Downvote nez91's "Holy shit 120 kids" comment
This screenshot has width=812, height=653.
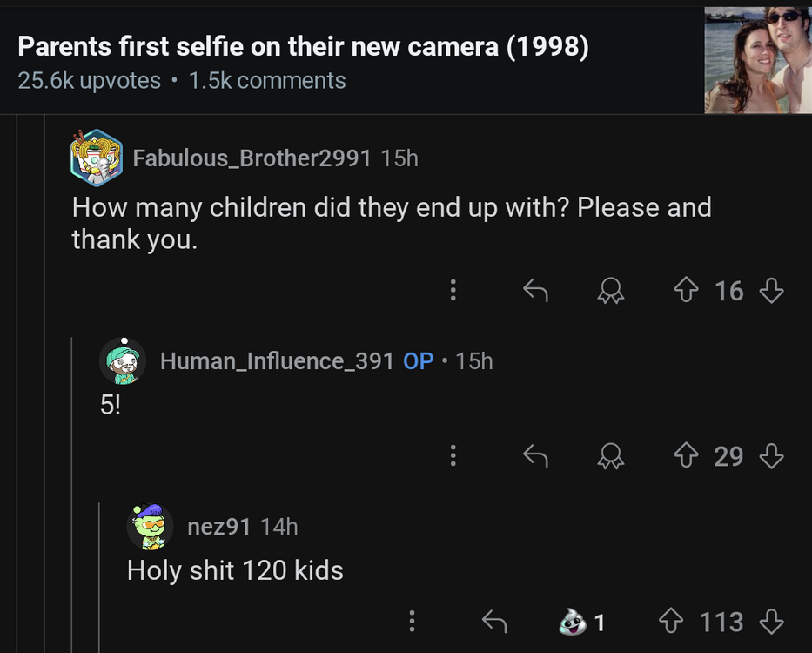773,622
